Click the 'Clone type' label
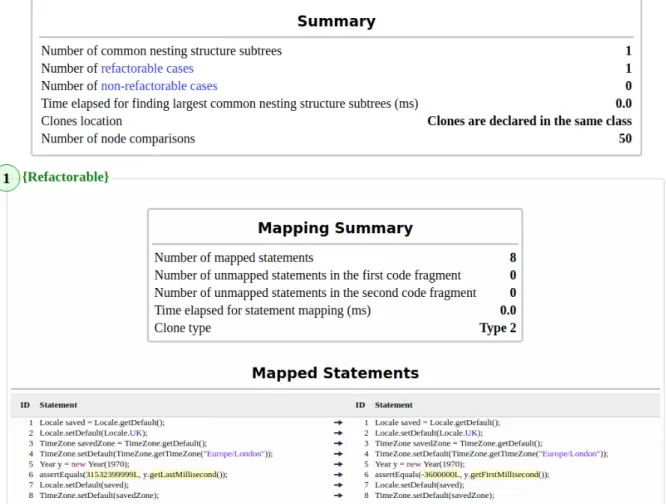The image size is (666, 504). 183,328
